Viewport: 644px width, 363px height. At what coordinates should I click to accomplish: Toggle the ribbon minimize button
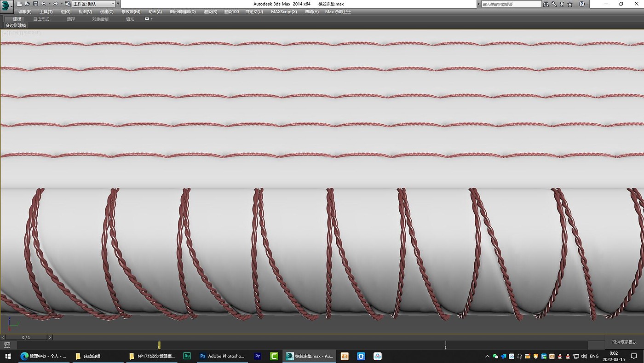[148, 19]
